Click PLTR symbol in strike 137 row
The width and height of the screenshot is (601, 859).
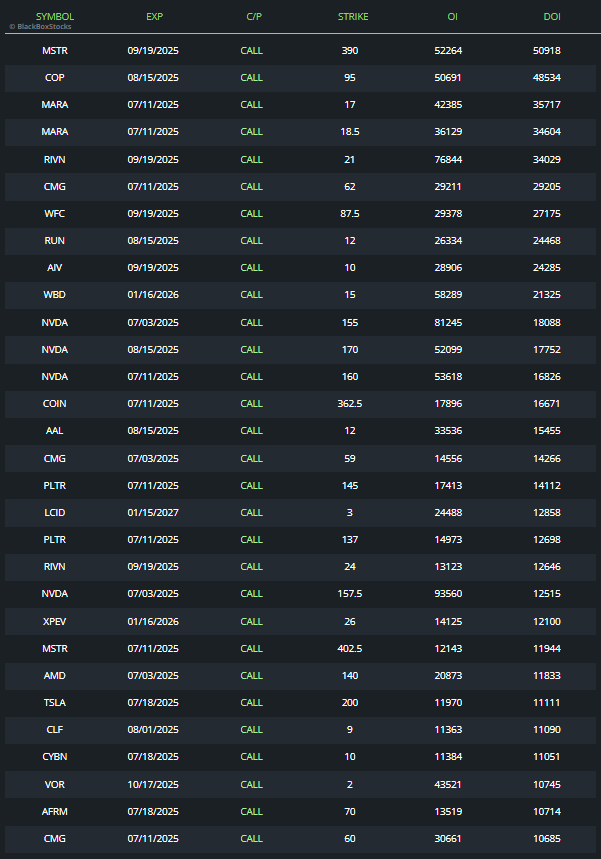pos(55,539)
